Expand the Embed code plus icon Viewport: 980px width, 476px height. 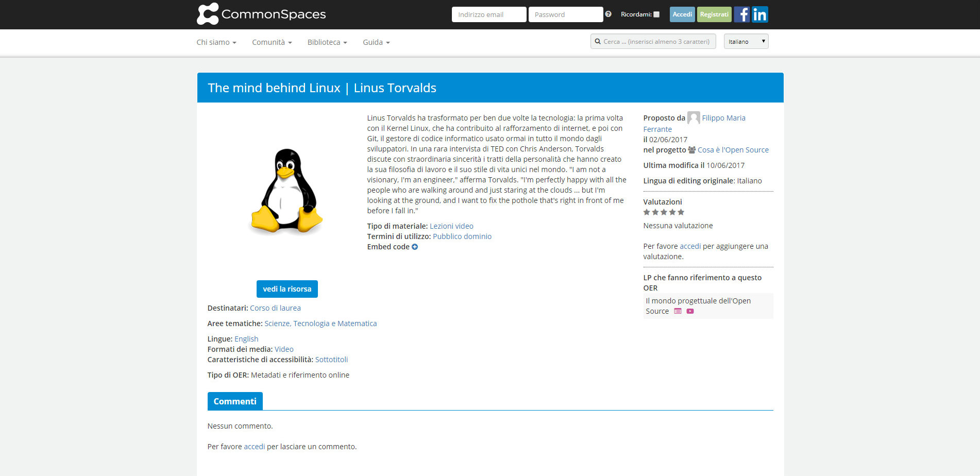point(415,247)
